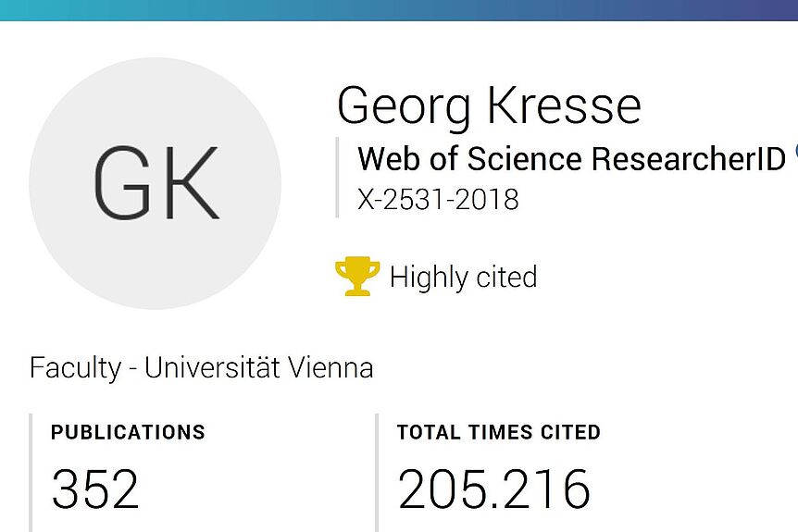
Task: Click the vertical bar left of ResearcherID
Action: (x=337, y=178)
